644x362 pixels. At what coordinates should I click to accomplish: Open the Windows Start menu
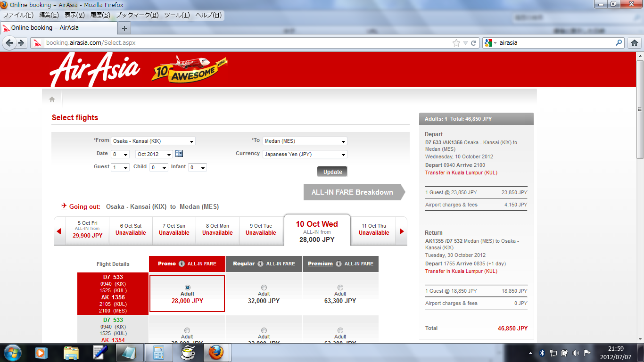12,352
